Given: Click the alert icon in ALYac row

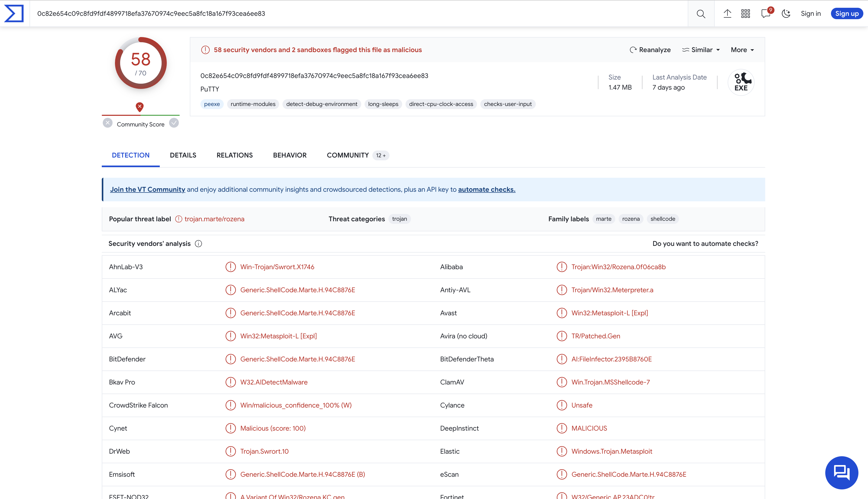Looking at the screenshot, I should pos(230,290).
